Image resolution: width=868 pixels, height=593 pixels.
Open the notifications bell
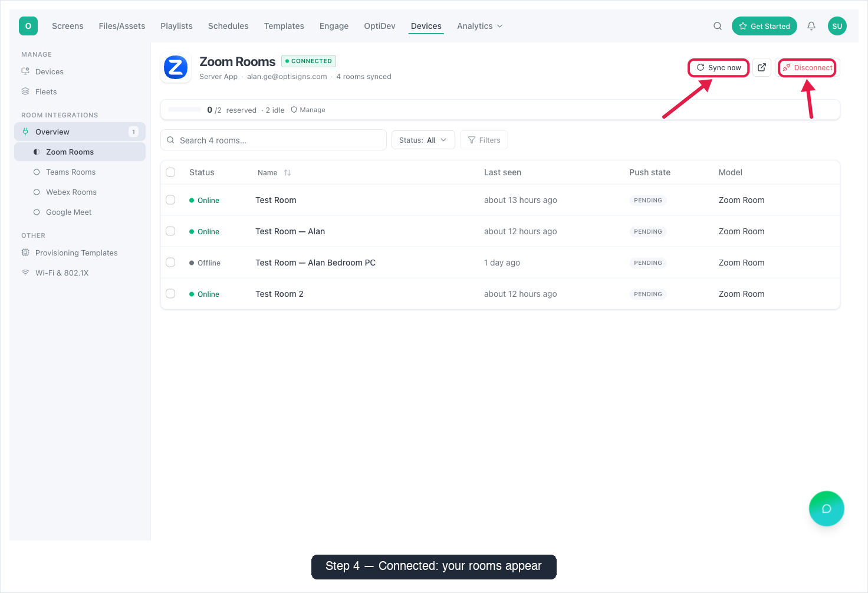point(811,26)
